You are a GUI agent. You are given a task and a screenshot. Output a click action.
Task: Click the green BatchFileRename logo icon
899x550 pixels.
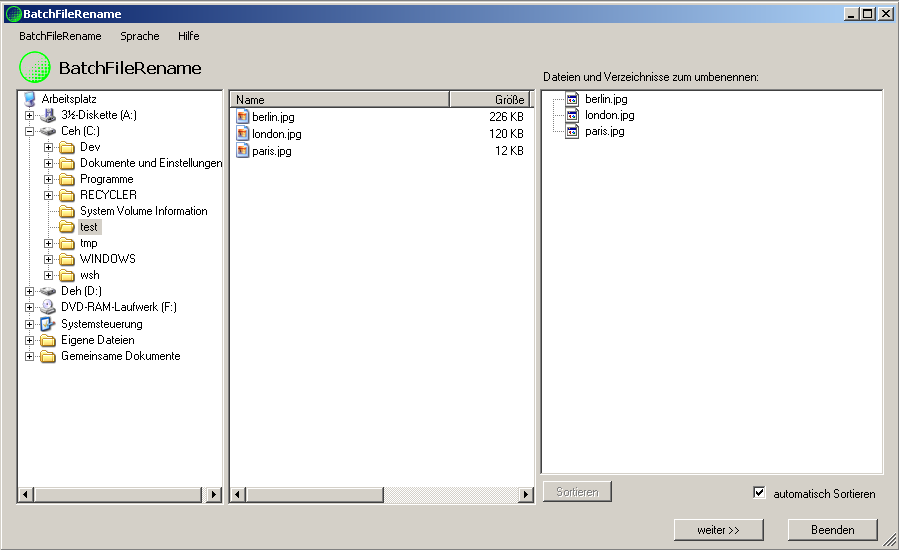click(x=35, y=67)
